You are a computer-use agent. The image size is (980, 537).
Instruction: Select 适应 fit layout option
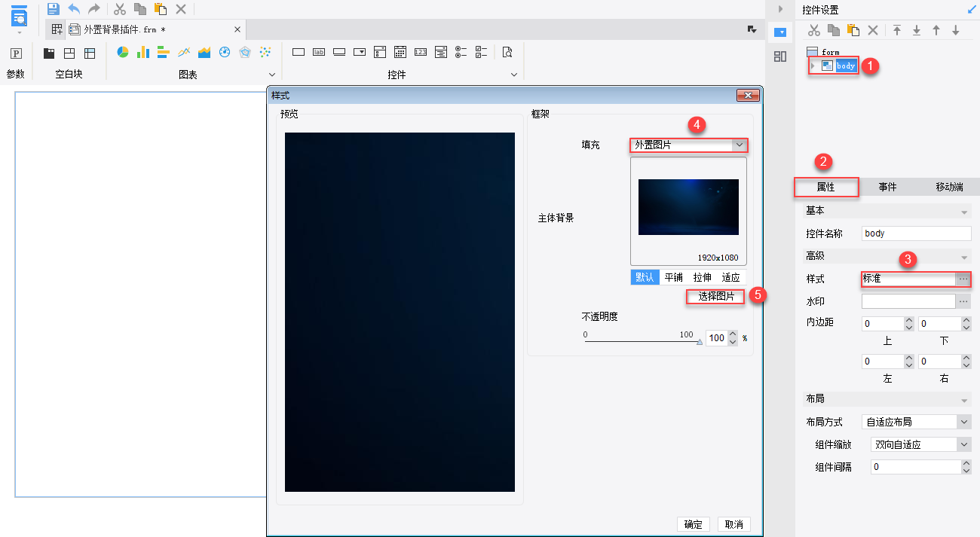pos(730,277)
